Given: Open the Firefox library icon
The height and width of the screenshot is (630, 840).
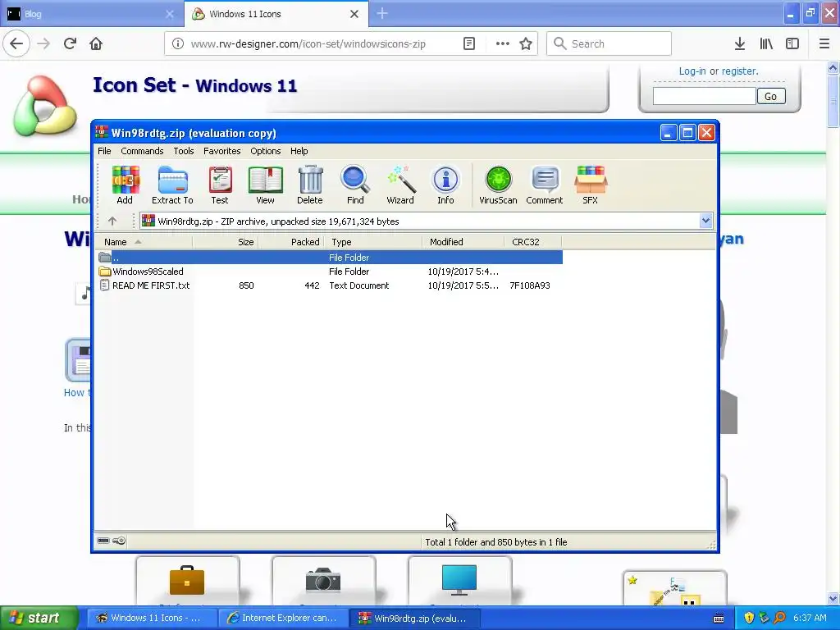Looking at the screenshot, I should tap(766, 44).
